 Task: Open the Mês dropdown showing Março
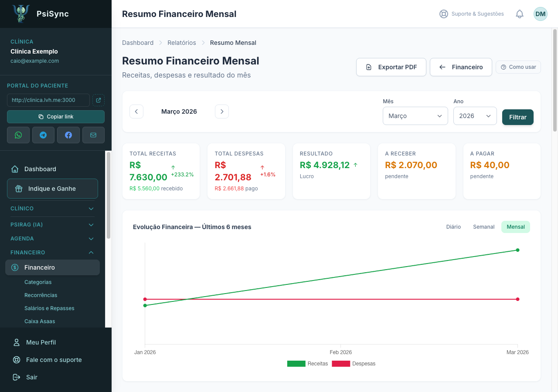click(x=415, y=116)
